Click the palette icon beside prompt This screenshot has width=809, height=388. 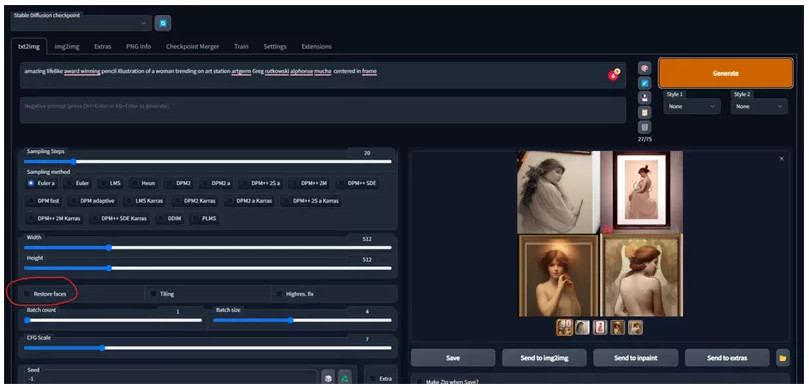pos(644,68)
